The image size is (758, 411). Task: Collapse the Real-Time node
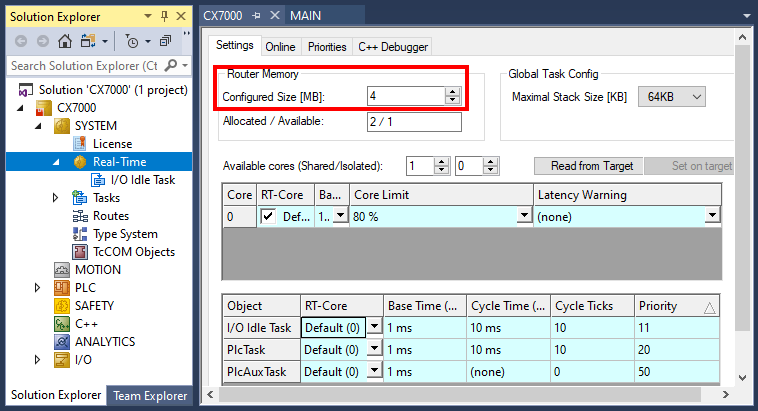tap(56, 162)
